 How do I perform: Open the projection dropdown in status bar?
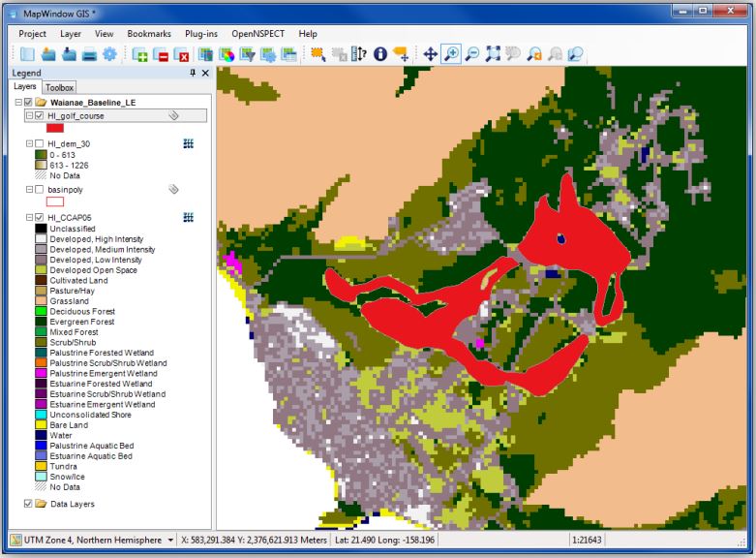170,541
